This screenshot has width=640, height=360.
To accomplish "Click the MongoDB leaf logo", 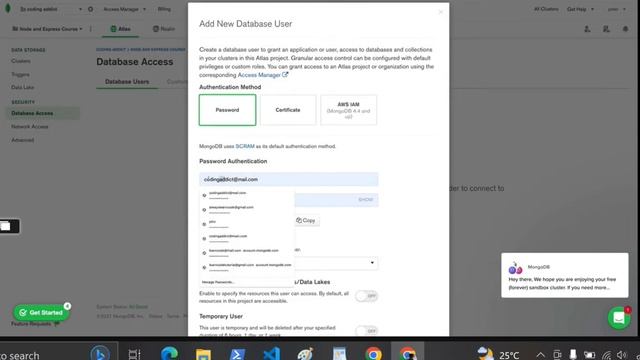I will [x=7, y=9].
